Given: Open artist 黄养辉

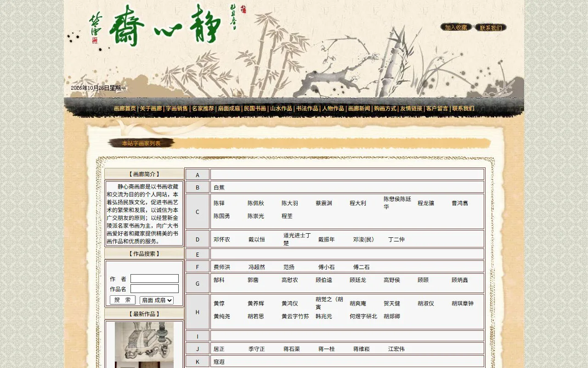Looking at the screenshot, I should (x=256, y=304).
